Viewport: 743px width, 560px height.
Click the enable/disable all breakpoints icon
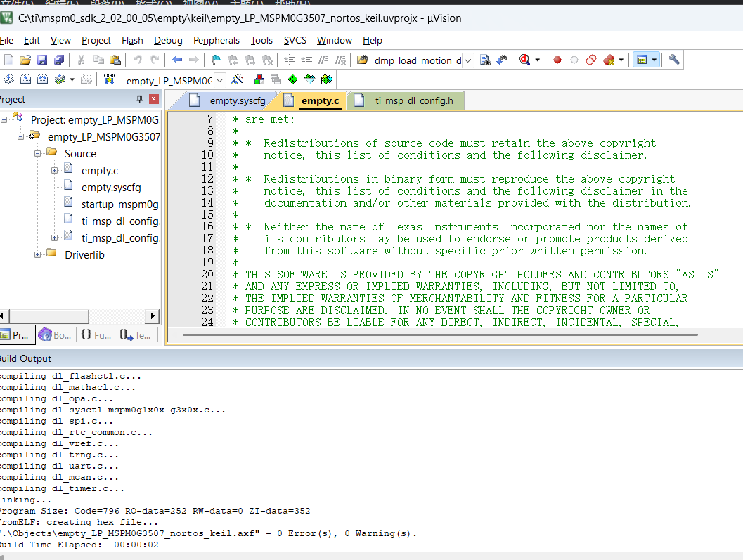point(591,60)
